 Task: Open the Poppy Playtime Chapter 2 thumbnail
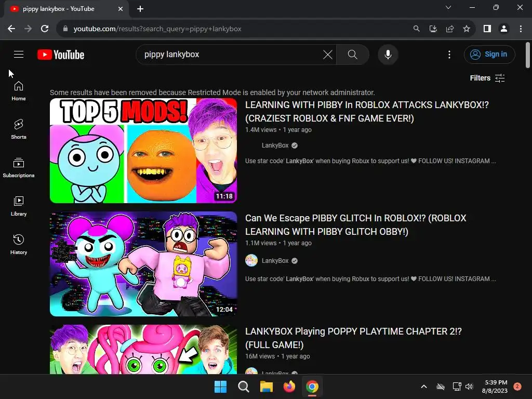point(143,350)
